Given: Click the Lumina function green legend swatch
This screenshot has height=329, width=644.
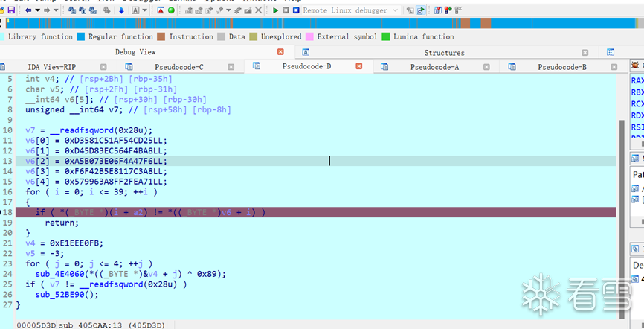Looking at the screenshot, I should coord(386,36).
